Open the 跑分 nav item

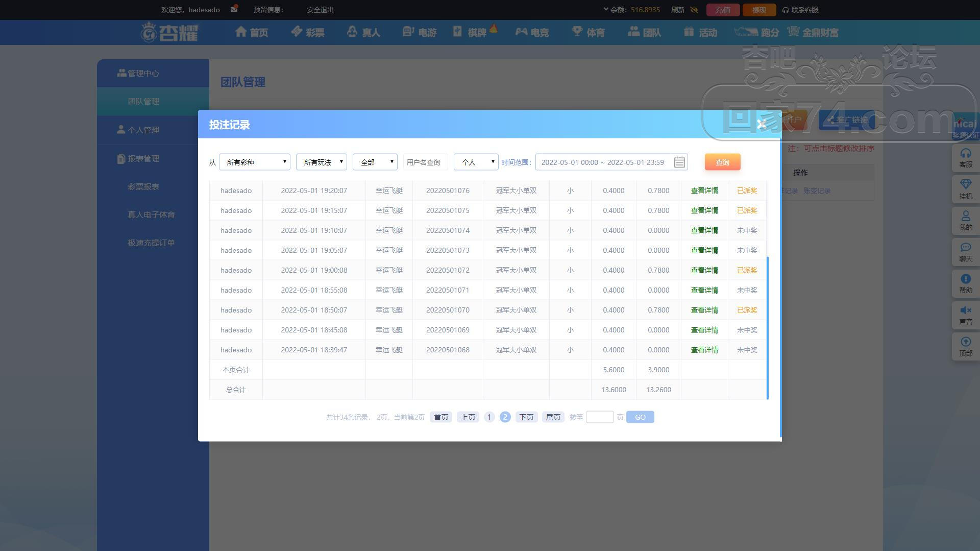(756, 32)
